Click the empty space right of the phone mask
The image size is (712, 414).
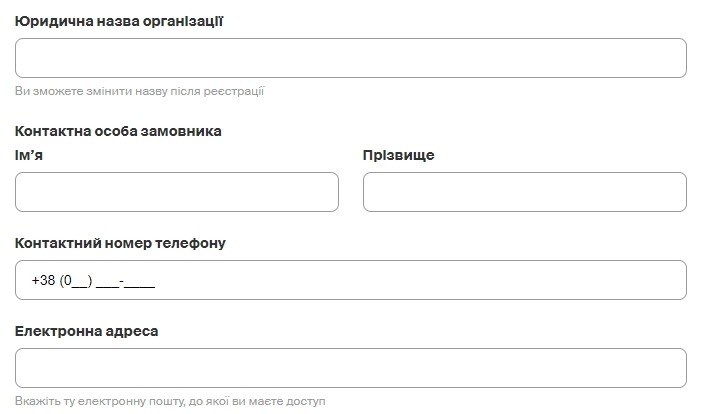[x=420, y=281]
